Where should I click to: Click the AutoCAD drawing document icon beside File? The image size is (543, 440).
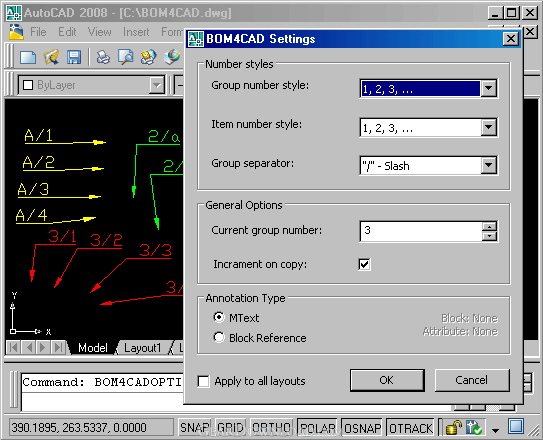(x=16, y=32)
